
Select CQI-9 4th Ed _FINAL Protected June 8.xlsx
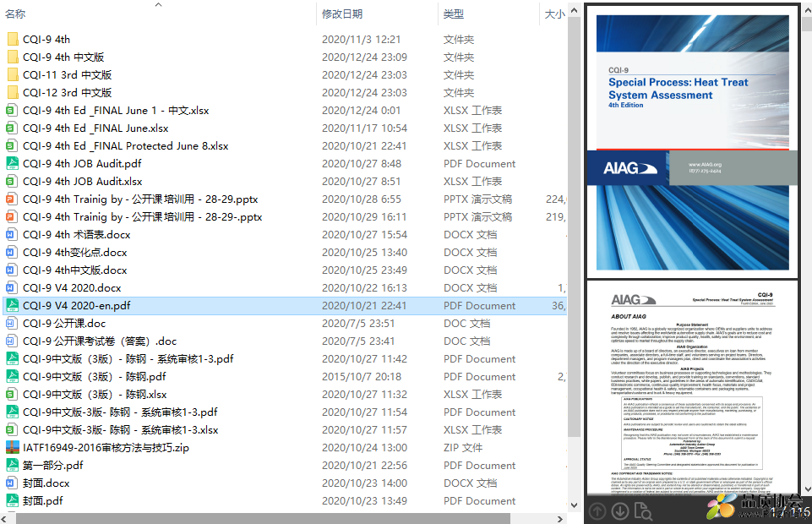[x=125, y=146]
